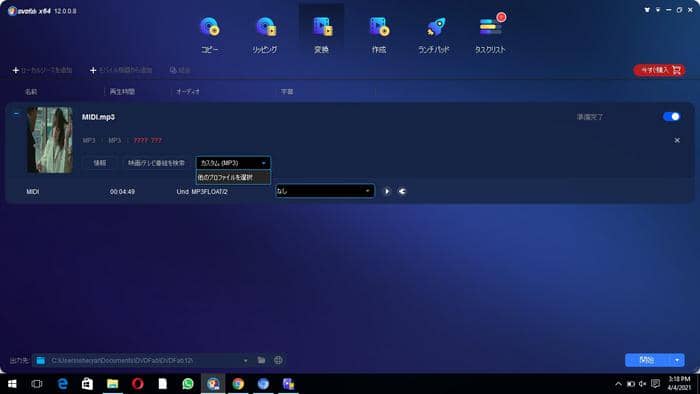This screenshot has width=700, height=394.
Task: Open the subtitle 'なし' dropdown
Action: tap(325, 191)
